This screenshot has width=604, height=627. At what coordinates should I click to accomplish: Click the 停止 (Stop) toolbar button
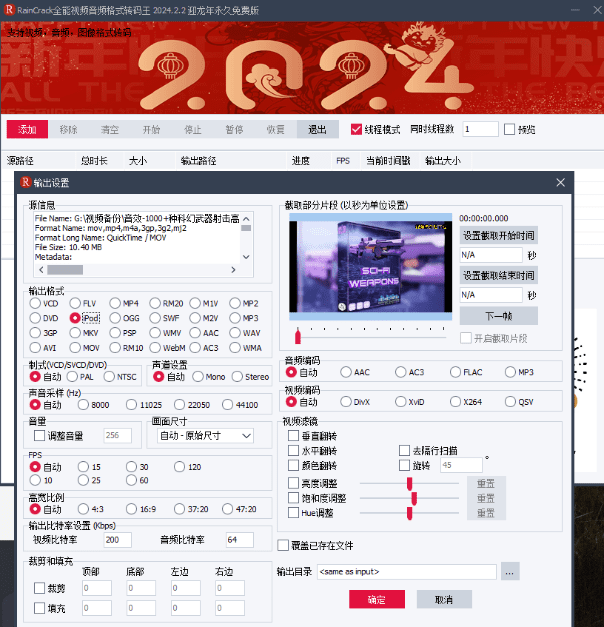(x=193, y=130)
